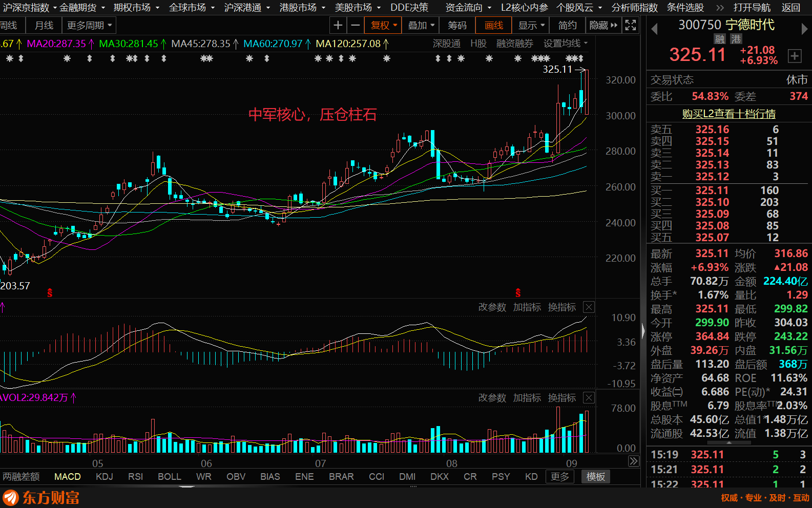
Task: Expand the double-arrow scroll icon at chart bottom right
Action: (634, 461)
